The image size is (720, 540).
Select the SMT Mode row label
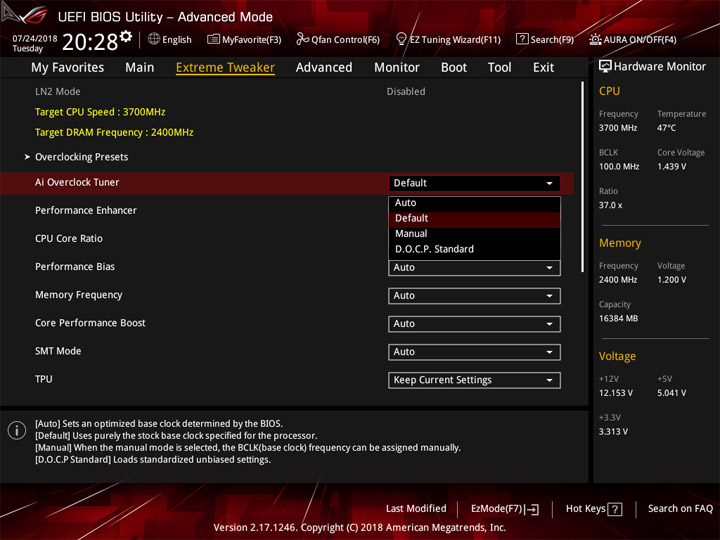click(58, 351)
